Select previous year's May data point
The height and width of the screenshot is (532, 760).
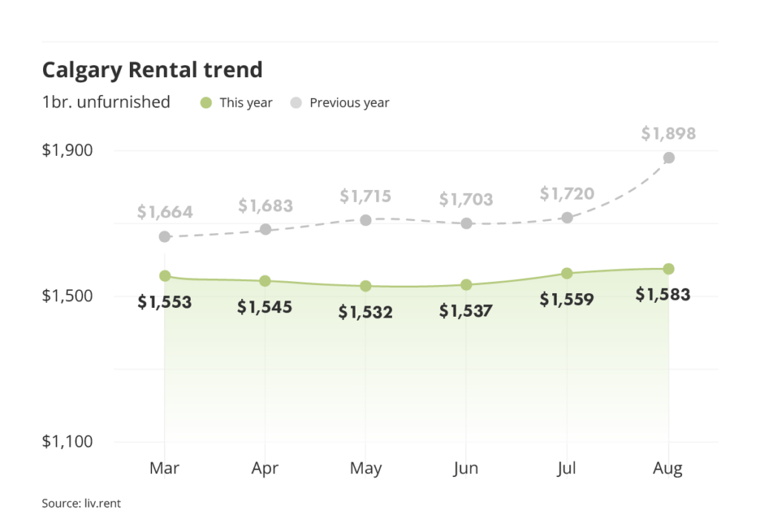[366, 220]
